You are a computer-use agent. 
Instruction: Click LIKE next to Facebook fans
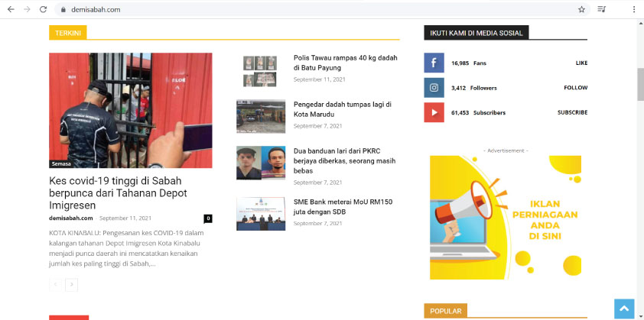point(581,63)
